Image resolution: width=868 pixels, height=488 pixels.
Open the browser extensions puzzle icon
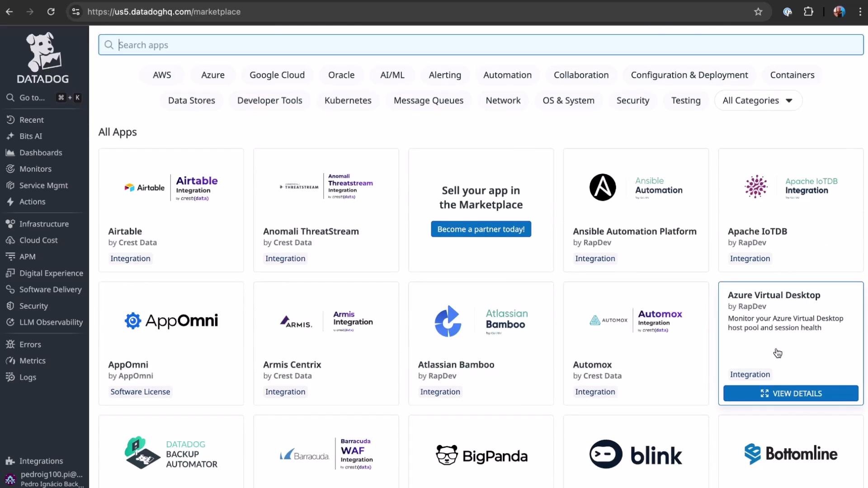pyautogui.click(x=808, y=12)
